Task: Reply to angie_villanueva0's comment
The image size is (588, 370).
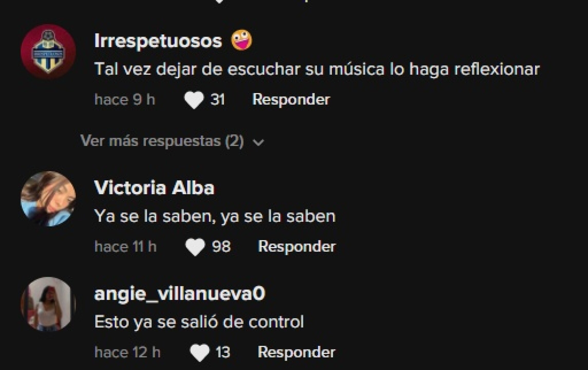Action: (x=296, y=352)
